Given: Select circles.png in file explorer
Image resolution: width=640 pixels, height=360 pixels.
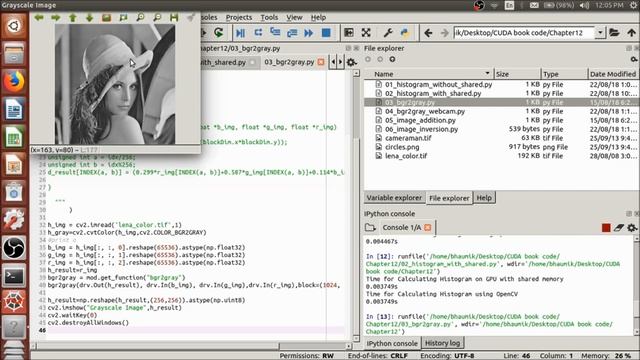Looking at the screenshot, I should [402, 147].
